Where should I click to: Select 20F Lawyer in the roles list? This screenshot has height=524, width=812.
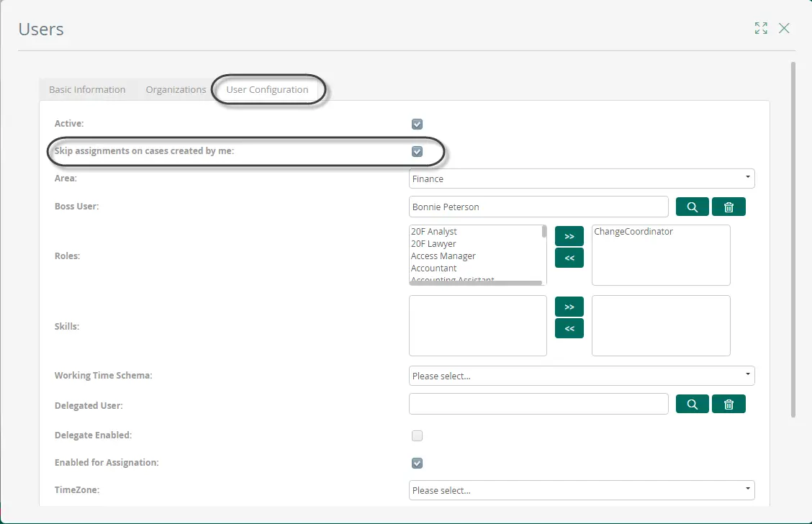[x=433, y=243]
